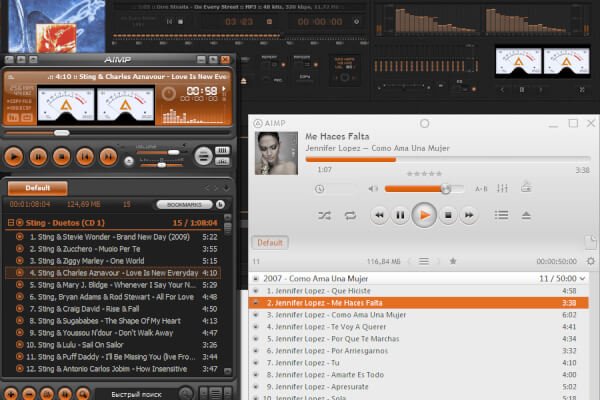Toggle repeat mode in light AIMP player
600x400 pixels.
point(350,216)
